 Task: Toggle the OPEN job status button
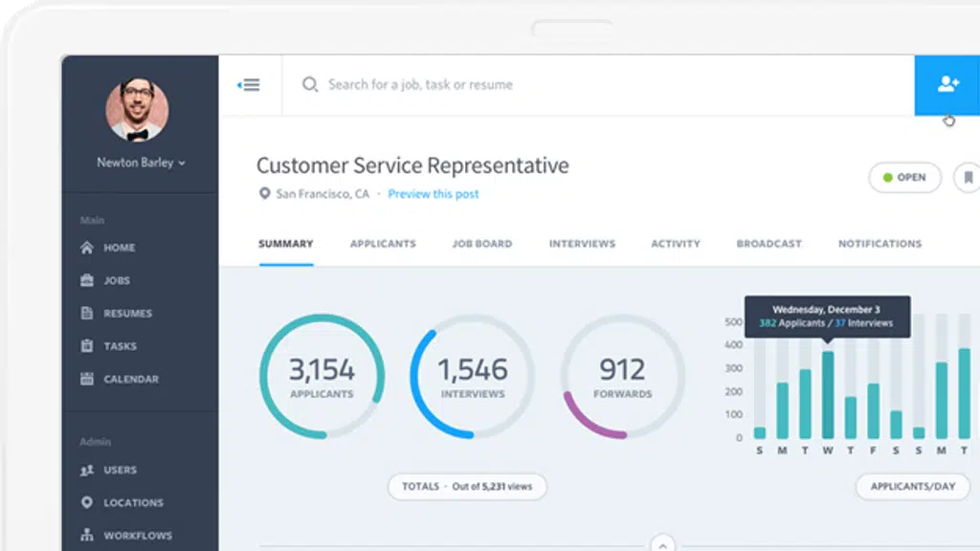tap(904, 177)
